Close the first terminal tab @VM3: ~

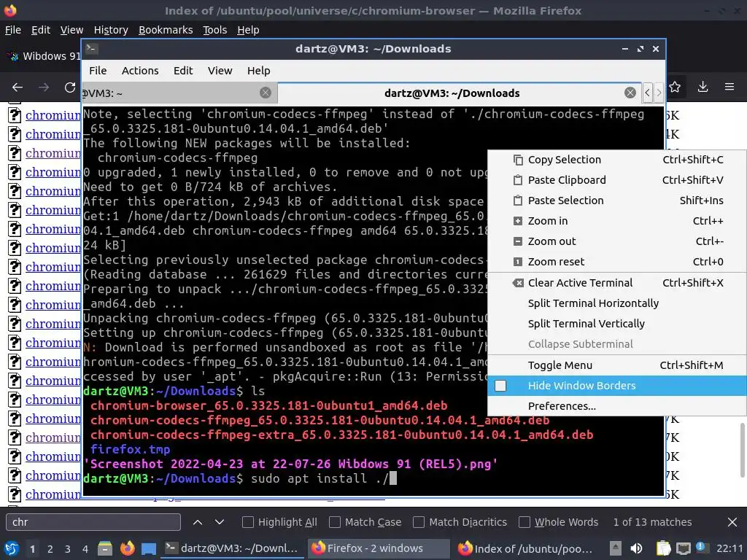point(266,93)
